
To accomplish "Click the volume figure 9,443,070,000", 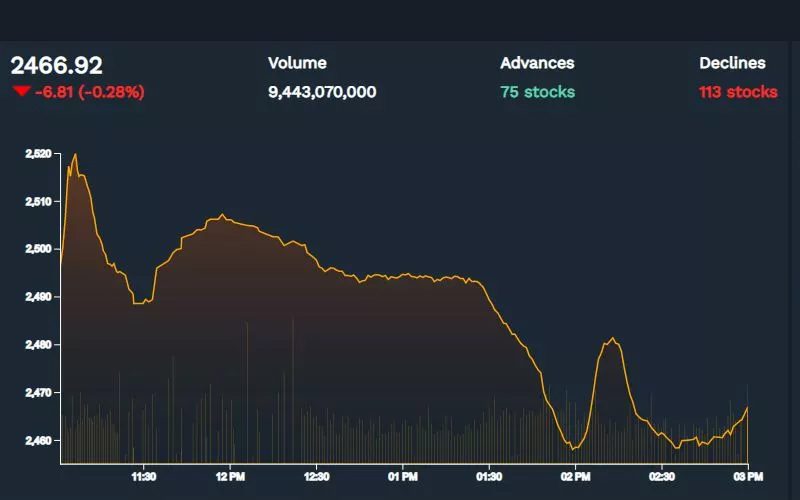I will pyautogui.click(x=322, y=92).
